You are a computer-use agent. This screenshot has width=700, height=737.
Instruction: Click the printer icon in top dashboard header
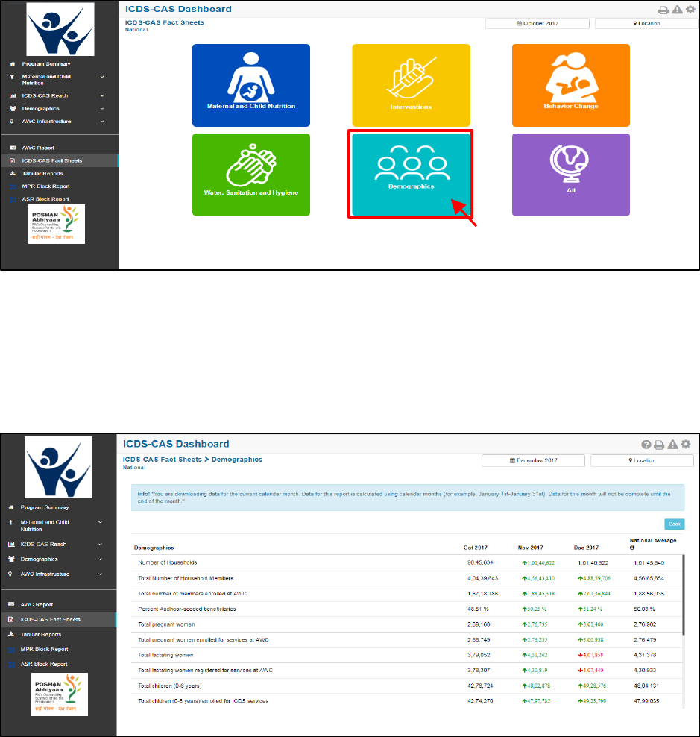[663, 10]
